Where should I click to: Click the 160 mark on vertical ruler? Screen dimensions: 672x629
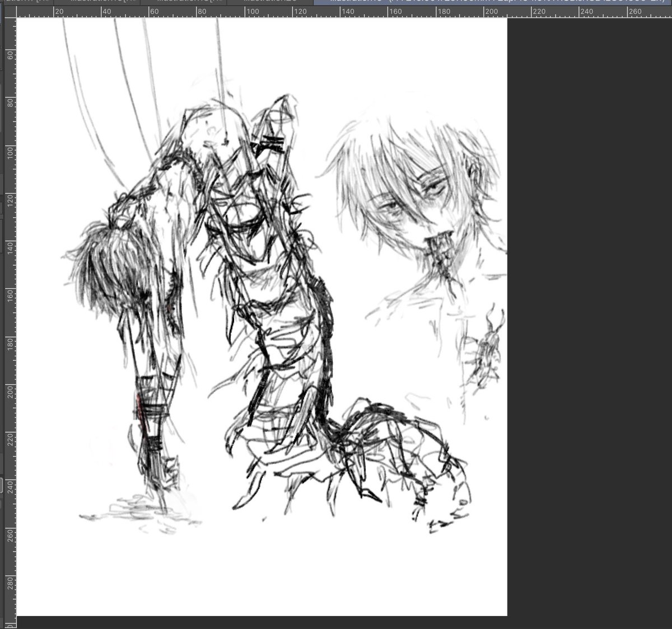click(x=11, y=294)
